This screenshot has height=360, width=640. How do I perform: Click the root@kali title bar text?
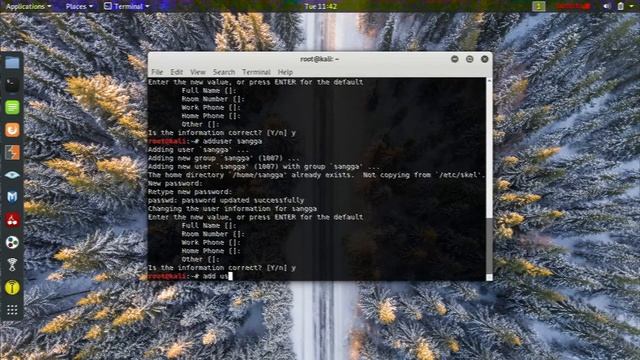(320, 59)
